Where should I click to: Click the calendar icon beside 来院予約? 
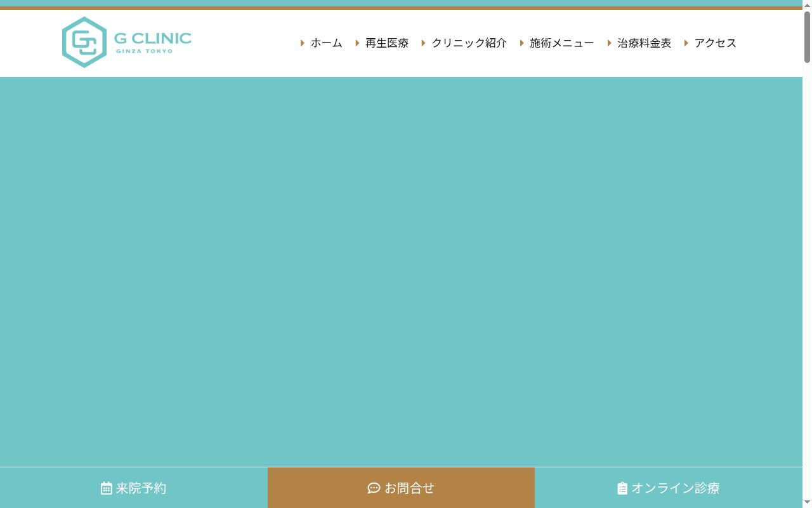[x=107, y=488]
